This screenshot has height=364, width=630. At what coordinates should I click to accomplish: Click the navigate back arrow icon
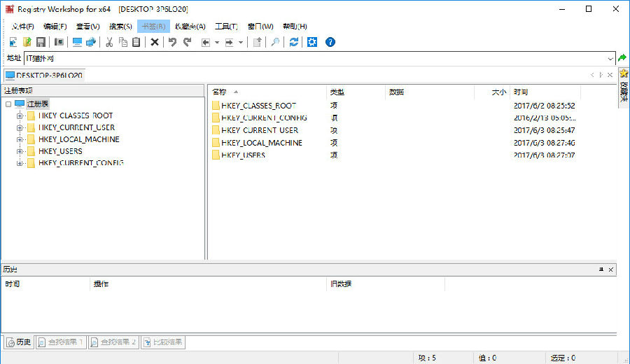tap(206, 42)
